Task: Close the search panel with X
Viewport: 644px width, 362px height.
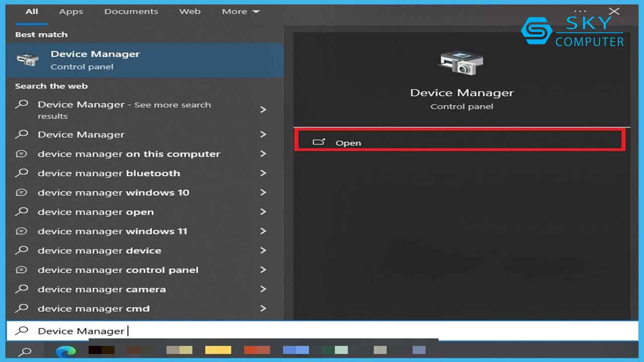Action: pos(614,11)
